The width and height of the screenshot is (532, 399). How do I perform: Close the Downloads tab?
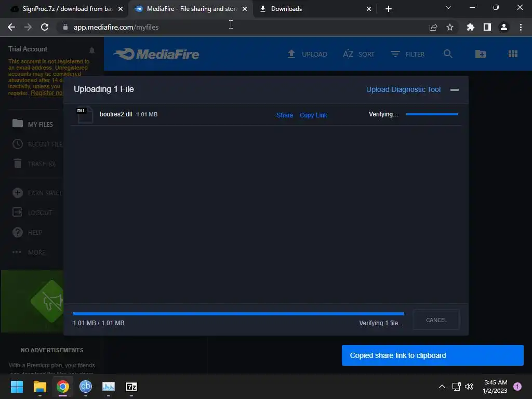coord(369,9)
